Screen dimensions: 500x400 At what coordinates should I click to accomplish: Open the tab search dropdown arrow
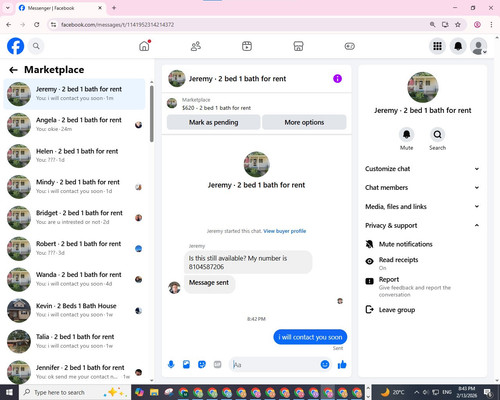click(x=8, y=8)
